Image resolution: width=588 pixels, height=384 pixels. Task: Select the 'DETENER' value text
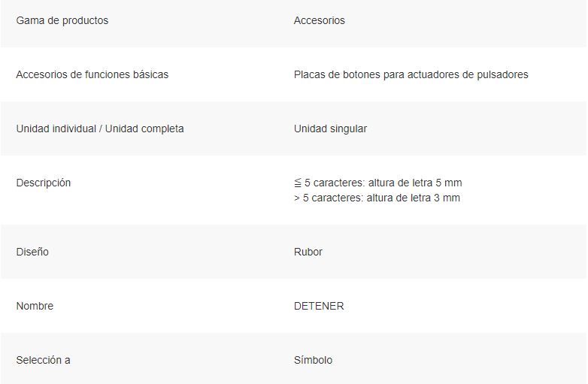pos(319,306)
